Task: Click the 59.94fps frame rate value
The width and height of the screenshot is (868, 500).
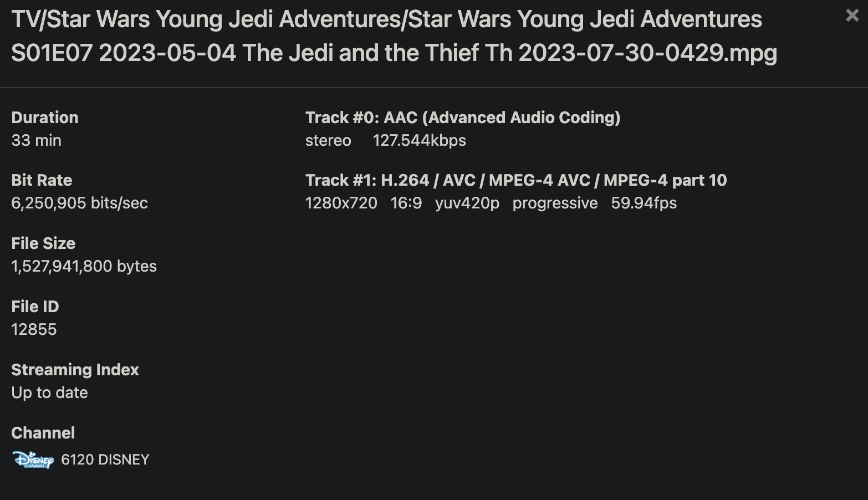Action: coord(644,203)
